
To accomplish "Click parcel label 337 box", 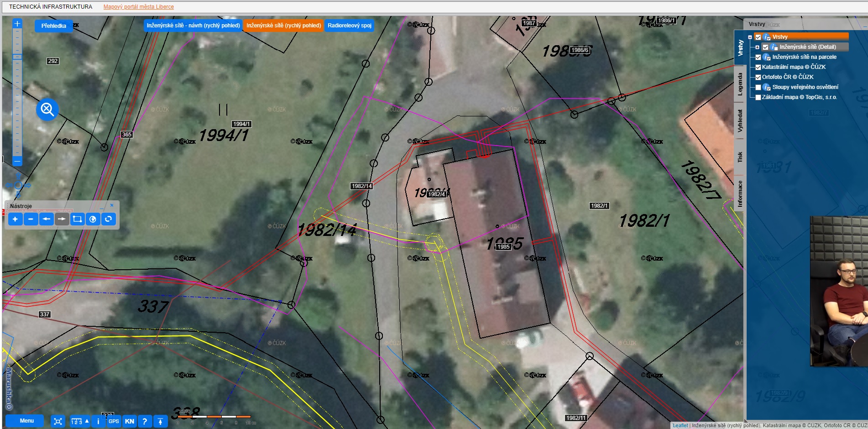I will click(x=45, y=314).
